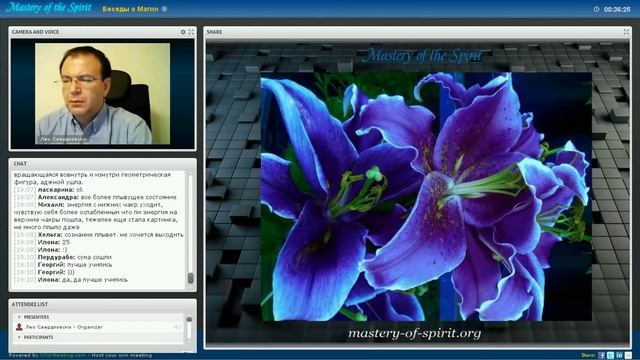Click the attendee list scrollbar thumb
Screen dimensions: 640x360
pos(189,319)
